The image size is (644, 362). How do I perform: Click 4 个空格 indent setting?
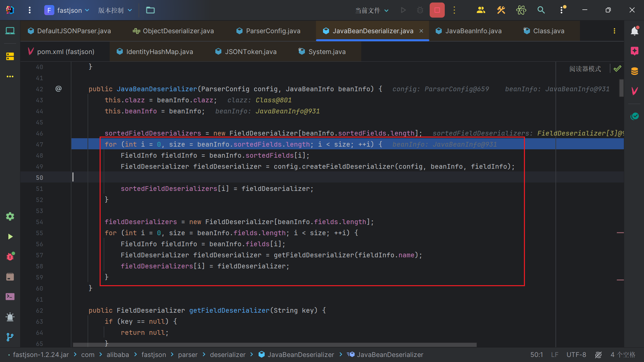(623, 355)
